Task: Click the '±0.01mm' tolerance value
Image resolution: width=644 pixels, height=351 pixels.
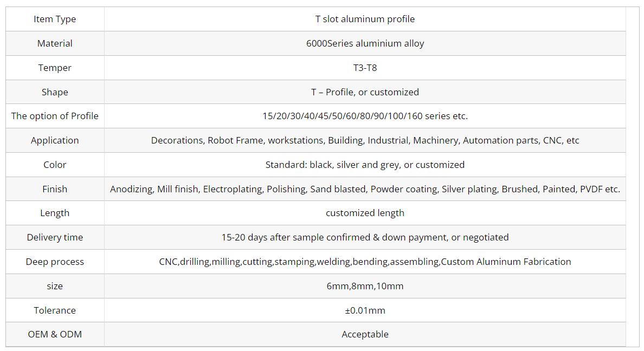Action: (x=365, y=310)
